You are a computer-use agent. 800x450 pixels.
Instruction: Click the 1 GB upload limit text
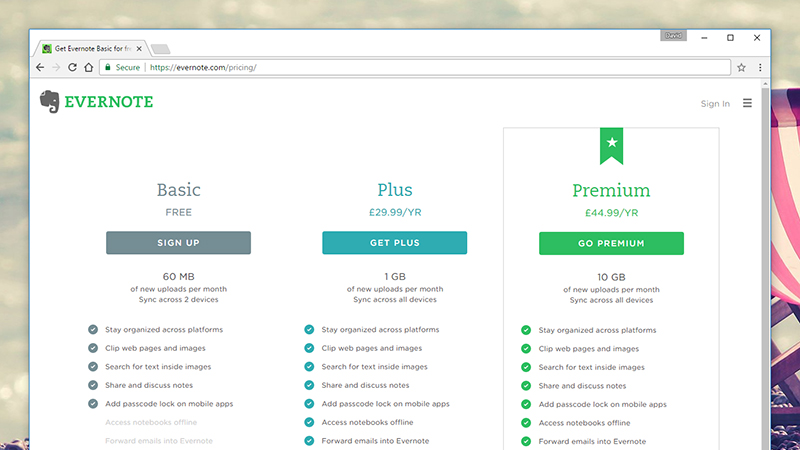point(395,277)
